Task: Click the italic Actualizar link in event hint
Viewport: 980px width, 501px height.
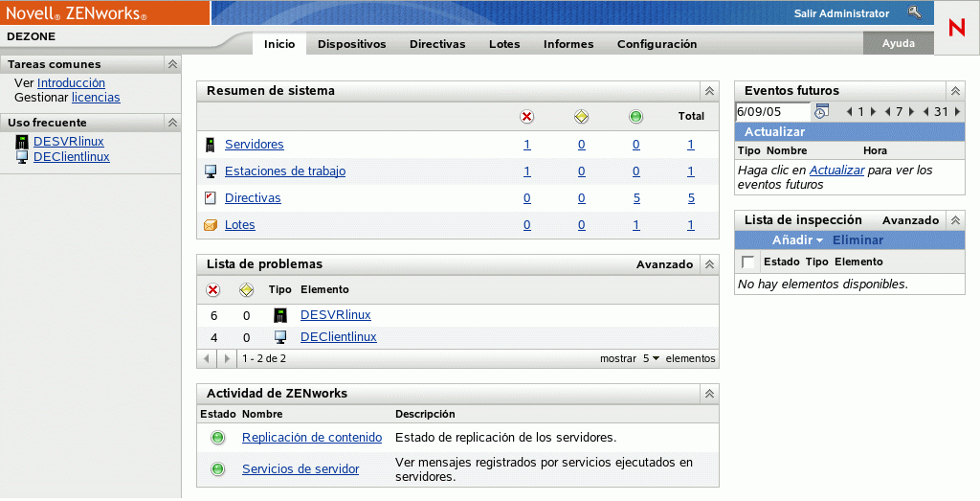Action: (836, 171)
